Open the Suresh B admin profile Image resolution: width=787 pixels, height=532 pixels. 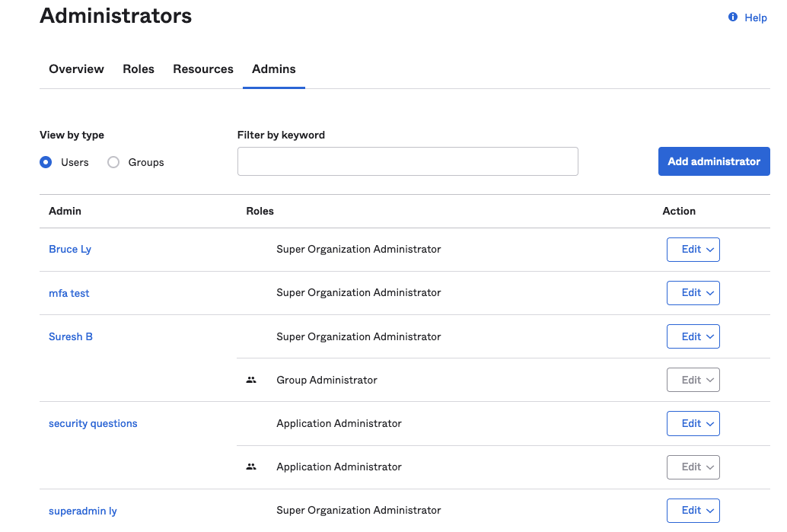point(71,336)
